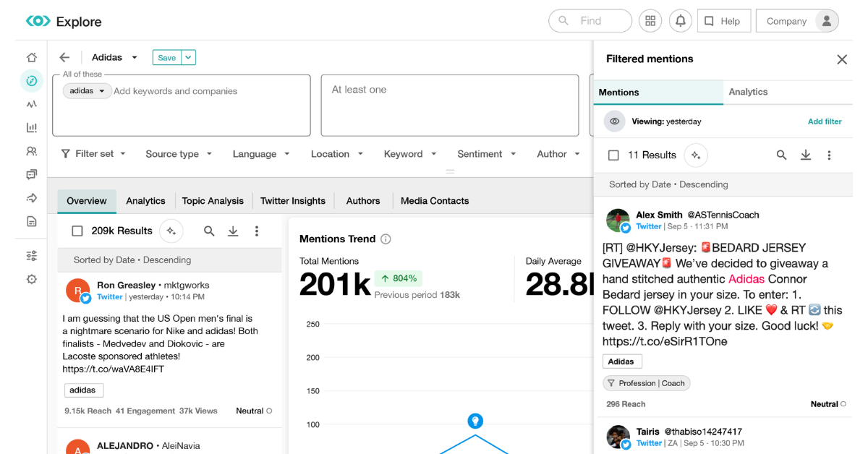Screen dimensions: 868x454
Task: Open the Location filter dropdown
Action: [x=337, y=154]
